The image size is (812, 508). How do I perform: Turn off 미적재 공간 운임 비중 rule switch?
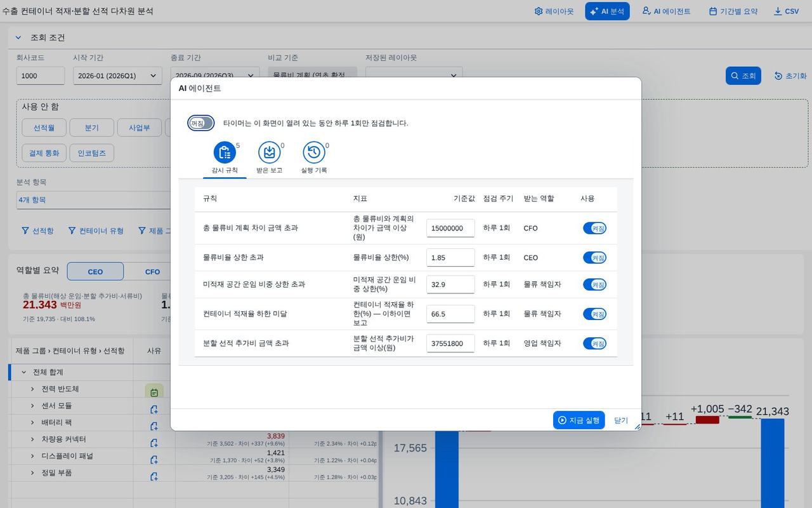[x=594, y=284]
